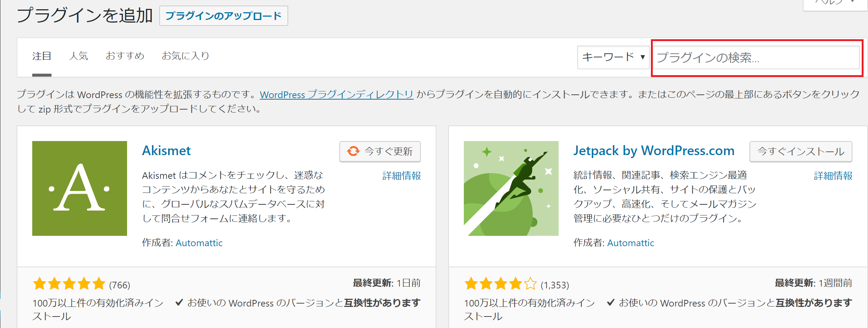Image resolution: width=868 pixels, height=328 pixels.
Task: Switch to the 人気 tab
Action: [x=79, y=56]
